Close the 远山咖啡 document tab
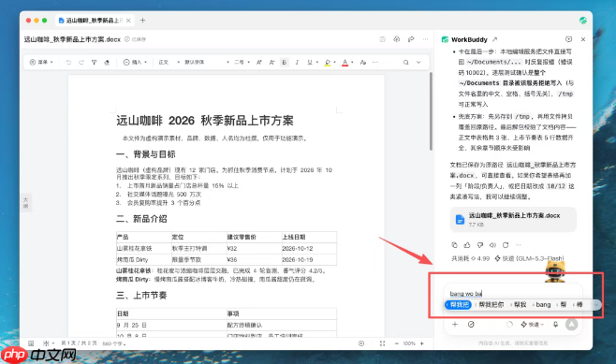Screen dimensions: 616x364 pos(128,21)
